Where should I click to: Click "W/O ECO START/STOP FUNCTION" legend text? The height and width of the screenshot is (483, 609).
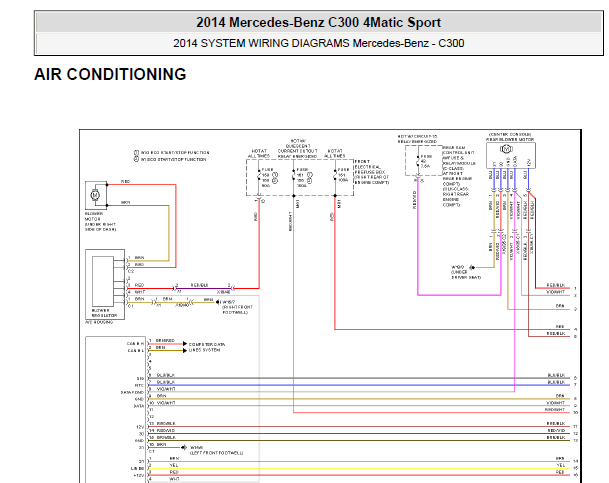175,153
